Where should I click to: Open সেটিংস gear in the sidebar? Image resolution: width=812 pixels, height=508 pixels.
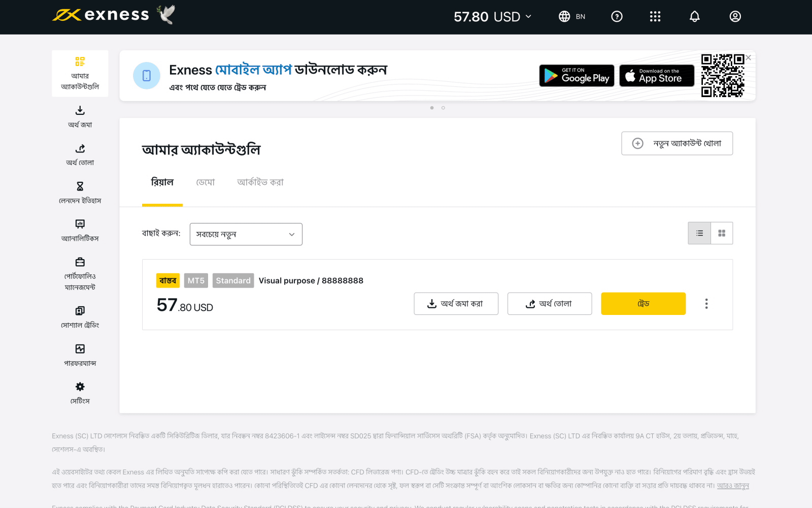[x=80, y=394]
